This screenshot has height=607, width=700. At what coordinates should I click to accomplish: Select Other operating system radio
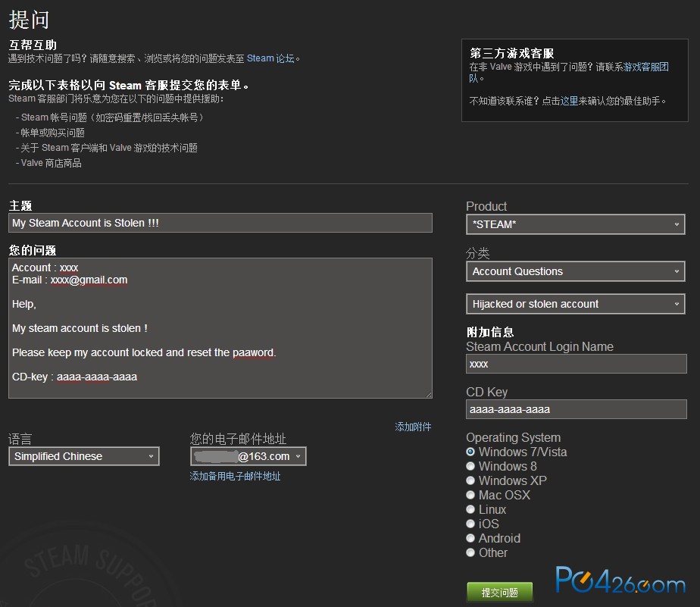(470, 552)
